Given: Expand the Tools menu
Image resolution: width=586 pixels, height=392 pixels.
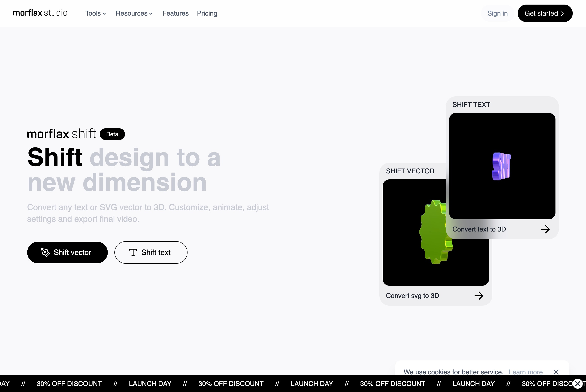Looking at the screenshot, I should 96,13.
